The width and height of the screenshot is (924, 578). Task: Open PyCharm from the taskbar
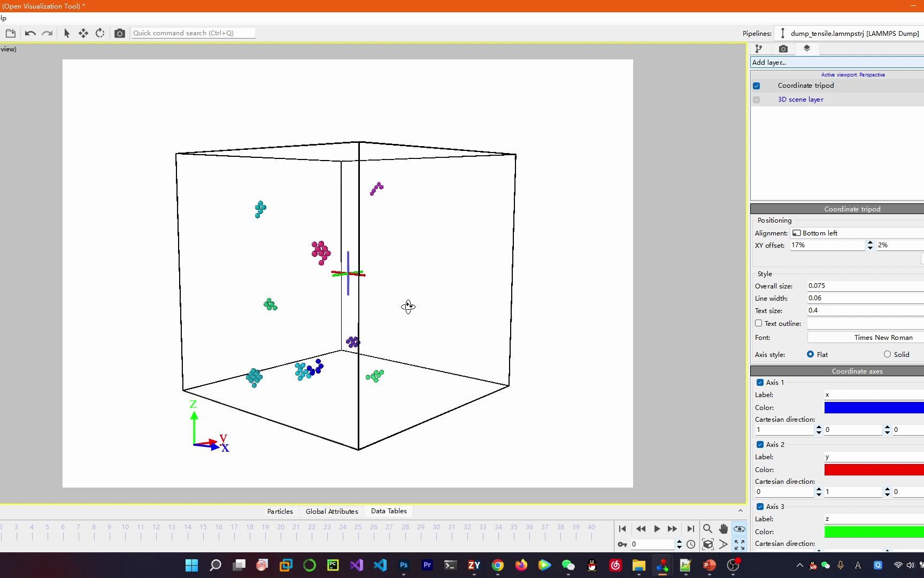pyautogui.click(x=333, y=565)
